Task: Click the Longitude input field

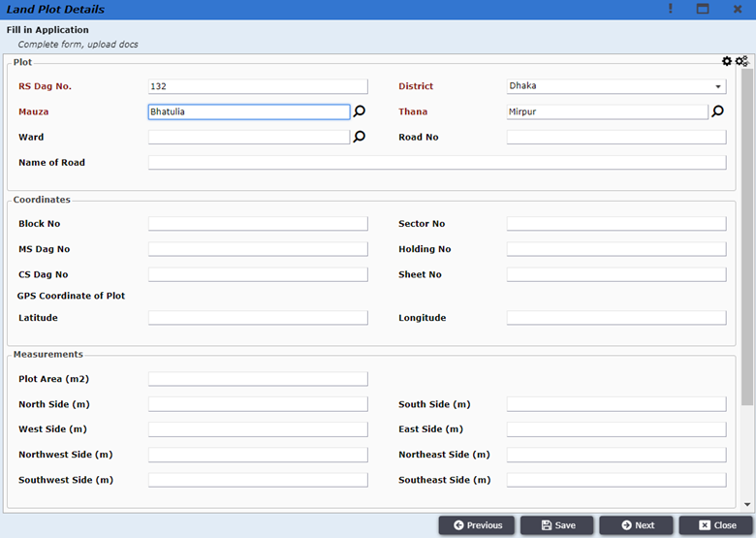Action: pos(616,318)
